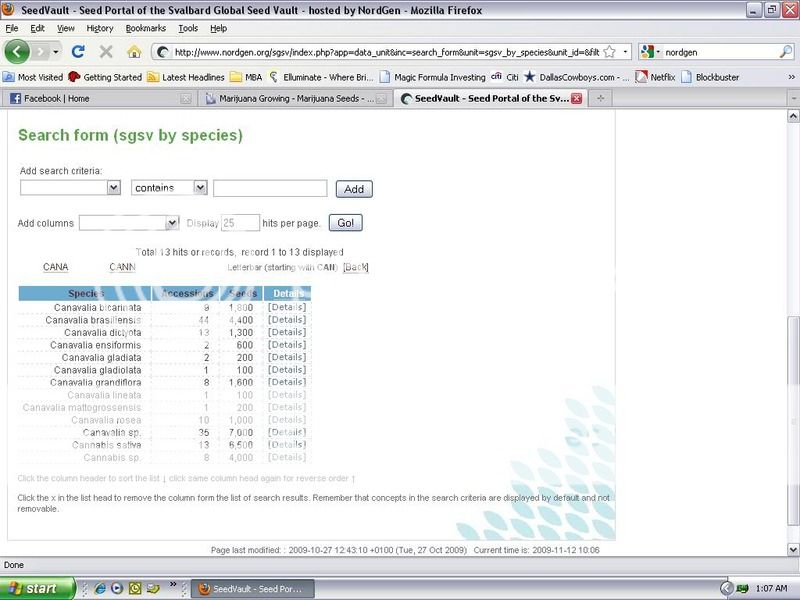
Task: Open the Add columns dropdown
Action: pyautogui.click(x=129, y=223)
